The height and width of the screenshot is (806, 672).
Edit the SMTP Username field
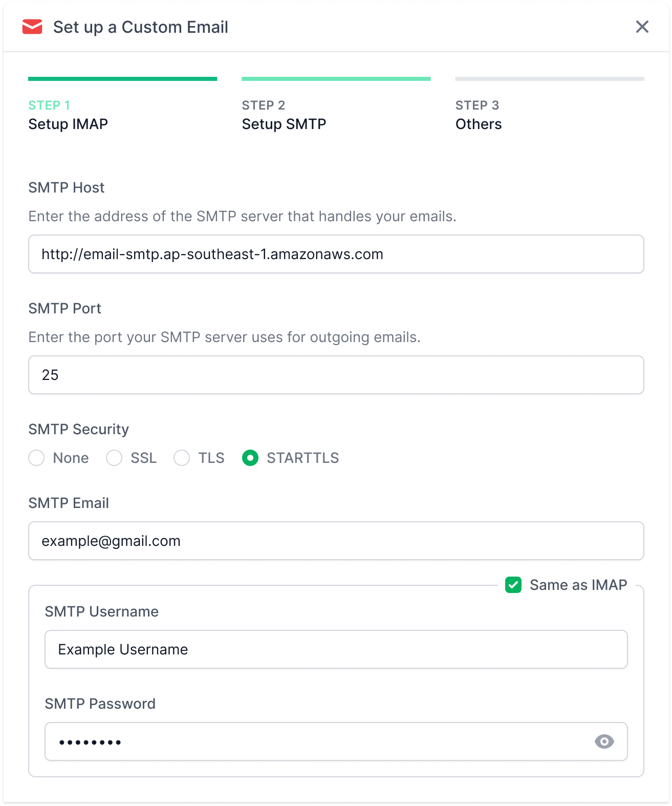336,649
